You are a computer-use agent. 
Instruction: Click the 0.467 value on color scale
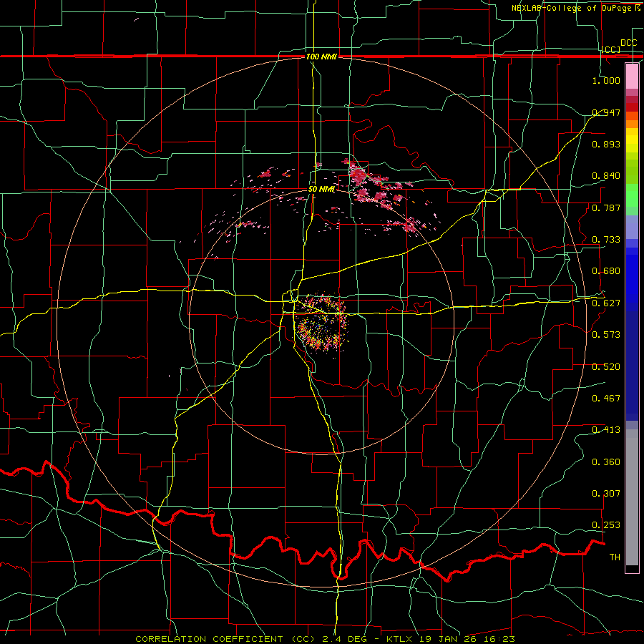tap(606, 398)
